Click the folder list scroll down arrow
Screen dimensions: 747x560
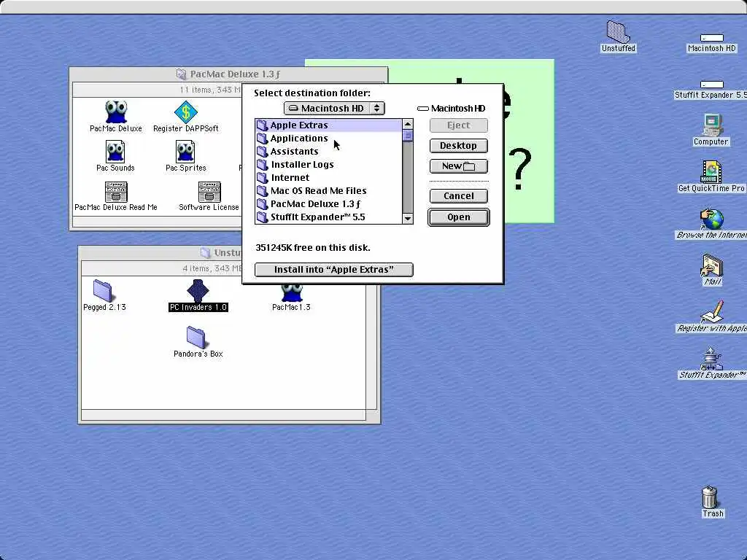coord(408,219)
